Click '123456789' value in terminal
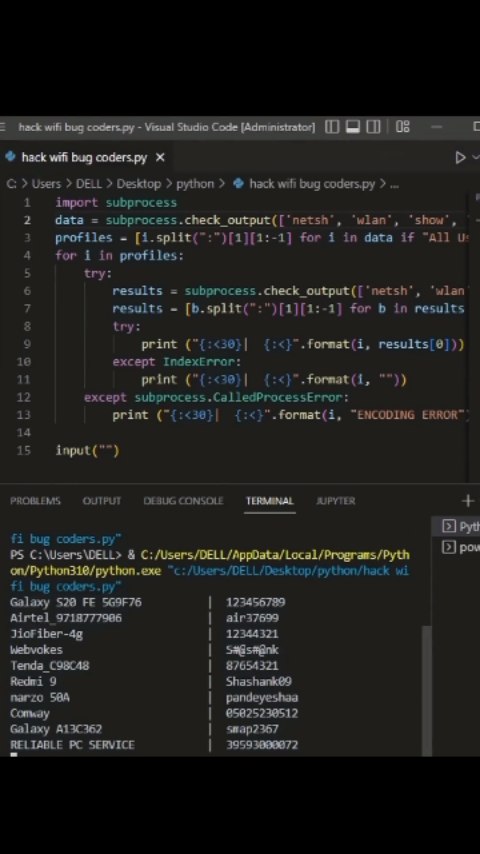 click(256, 602)
